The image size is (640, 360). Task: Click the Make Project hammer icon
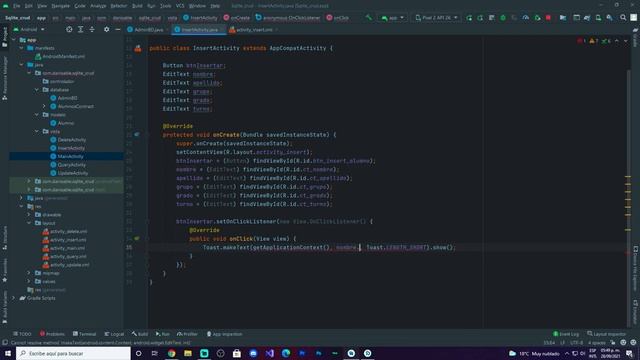(369, 18)
